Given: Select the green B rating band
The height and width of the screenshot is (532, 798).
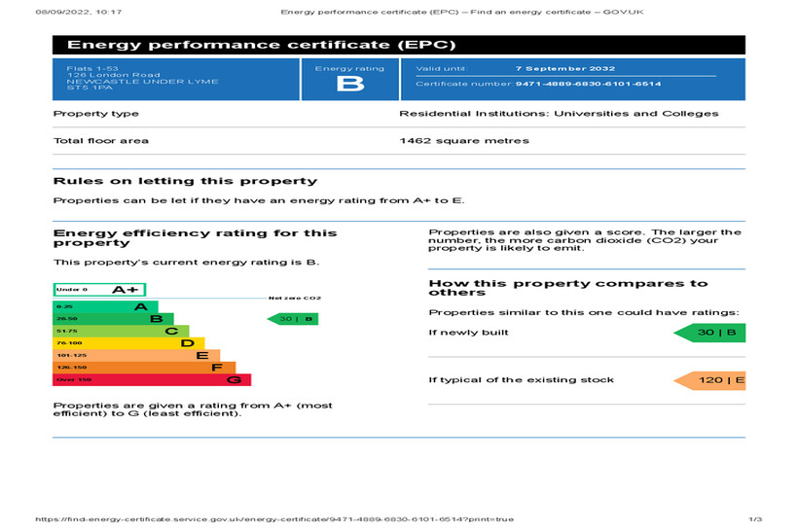Looking at the screenshot, I should (x=112, y=318).
